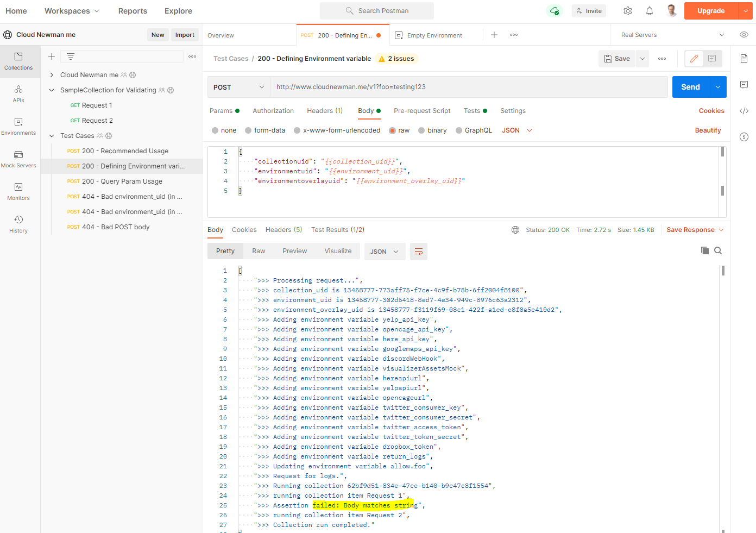Click the settings gear icon
756x533 pixels.
[x=628, y=11]
